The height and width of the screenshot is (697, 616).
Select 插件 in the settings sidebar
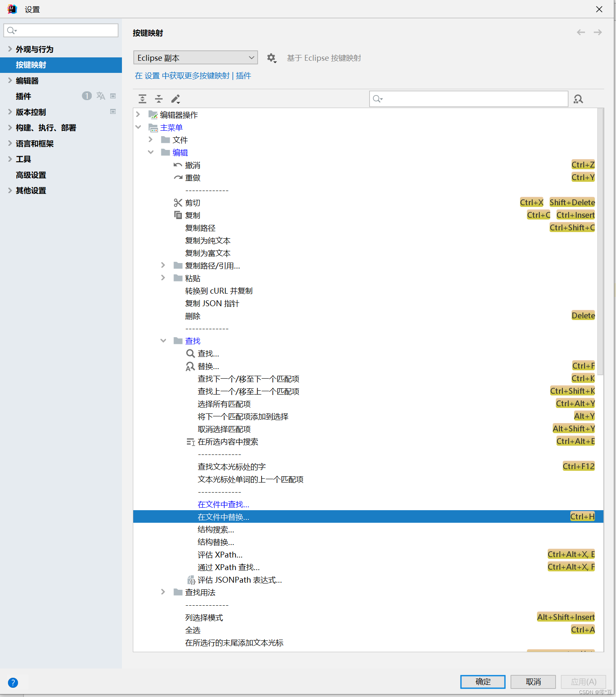click(23, 96)
